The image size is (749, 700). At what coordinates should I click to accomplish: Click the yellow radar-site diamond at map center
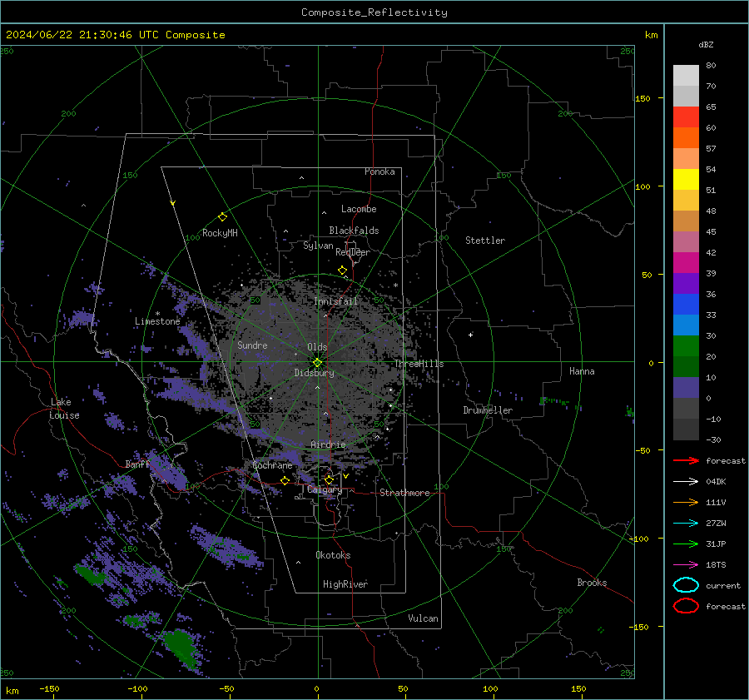pyautogui.click(x=317, y=363)
